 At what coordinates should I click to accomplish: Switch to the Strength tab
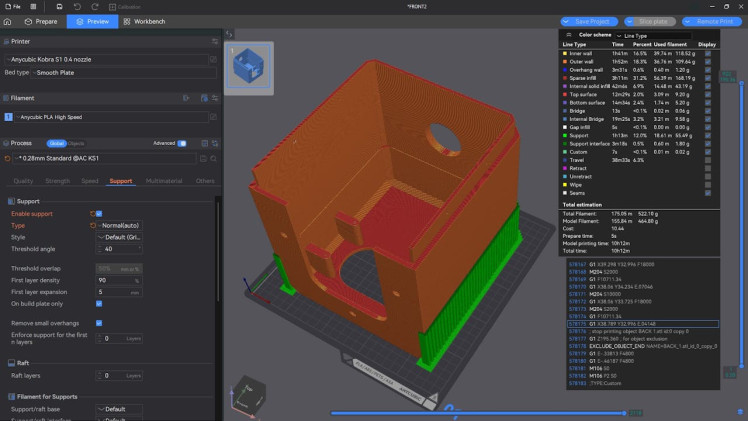[x=57, y=181]
